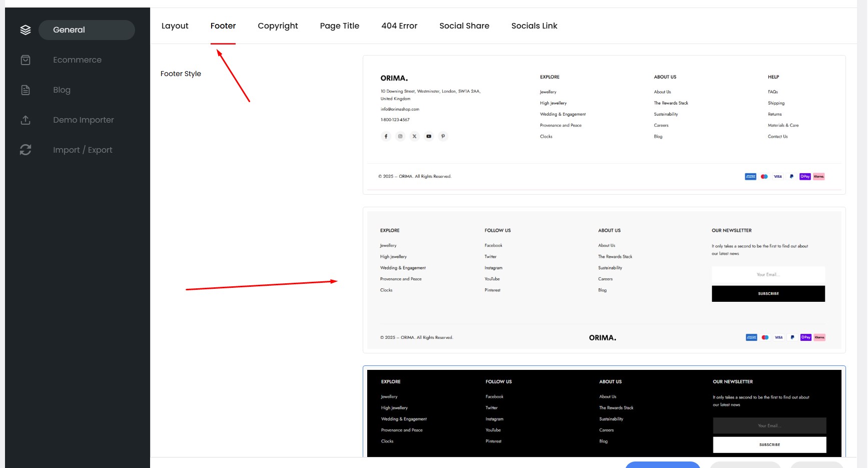Click the blue button at bottom bar
Viewport: 868px width, 468px height.
pyautogui.click(x=662, y=464)
